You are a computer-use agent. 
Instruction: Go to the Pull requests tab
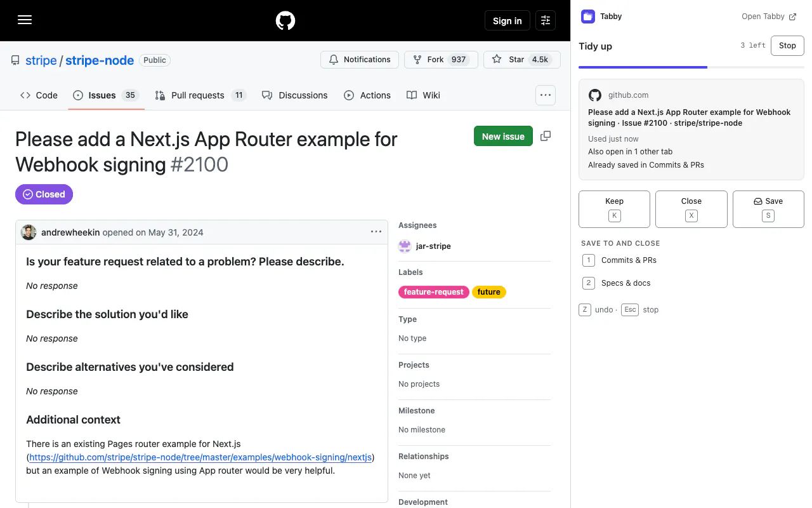pyautogui.click(x=200, y=95)
